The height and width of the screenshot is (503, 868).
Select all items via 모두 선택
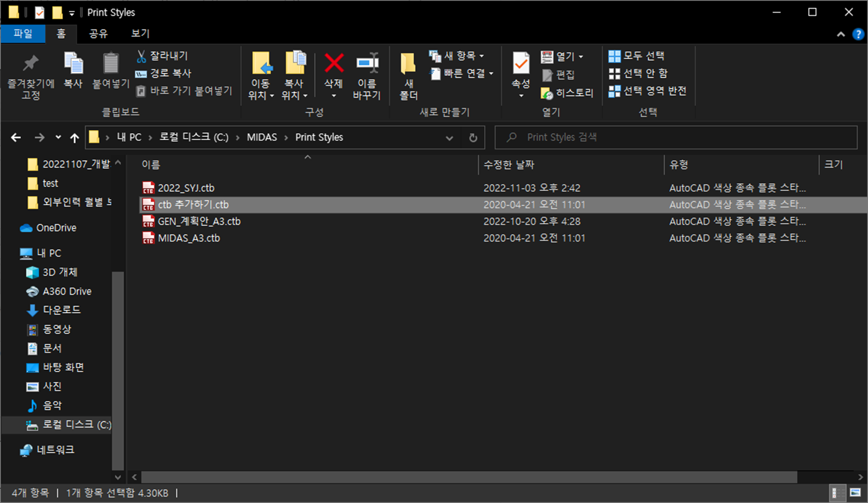pyautogui.click(x=638, y=56)
